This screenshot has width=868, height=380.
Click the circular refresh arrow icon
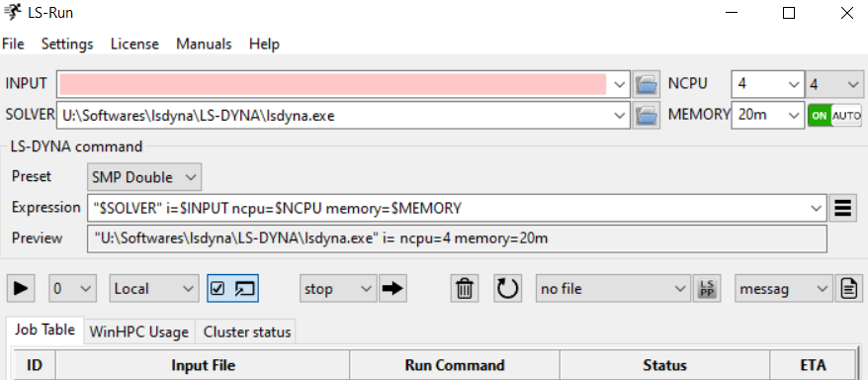pyautogui.click(x=507, y=289)
